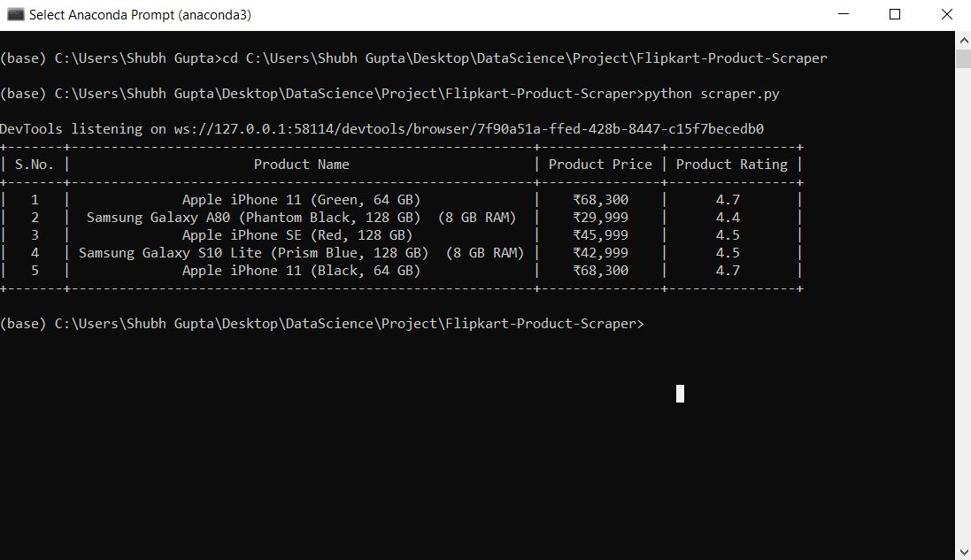Click the maximize window icon
This screenshot has height=560, width=971.
pos(894,14)
